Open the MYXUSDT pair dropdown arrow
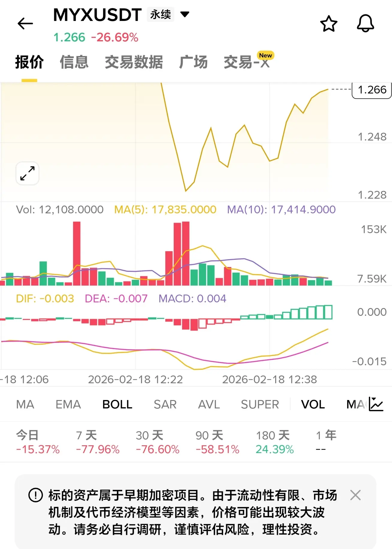Viewport: 392px width, 549px height. coord(185,14)
